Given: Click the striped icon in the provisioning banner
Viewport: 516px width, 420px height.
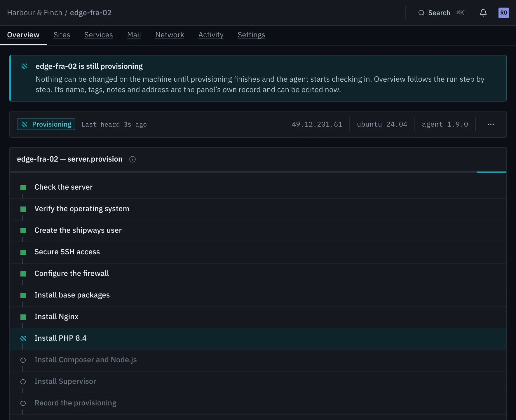Looking at the screenshot, I should tap(25, 66).
